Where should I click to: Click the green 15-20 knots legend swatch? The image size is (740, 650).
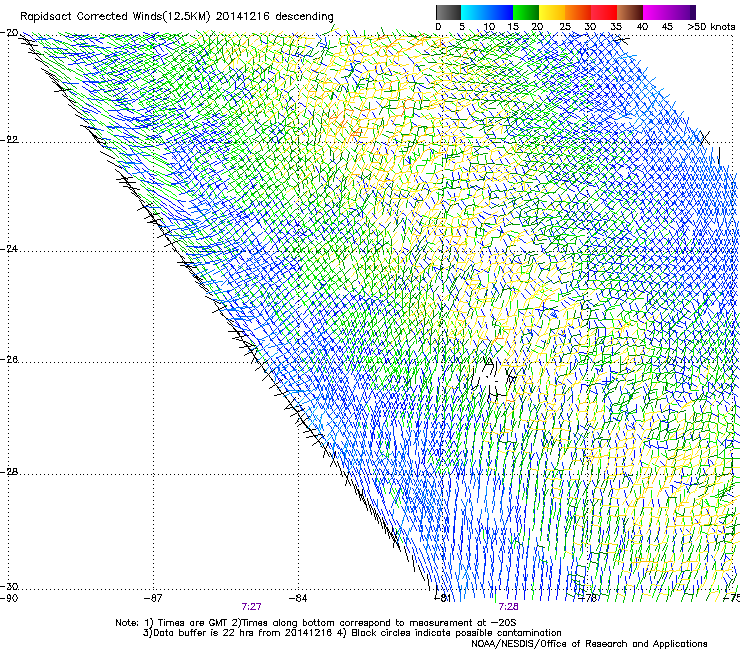(526, 12)
